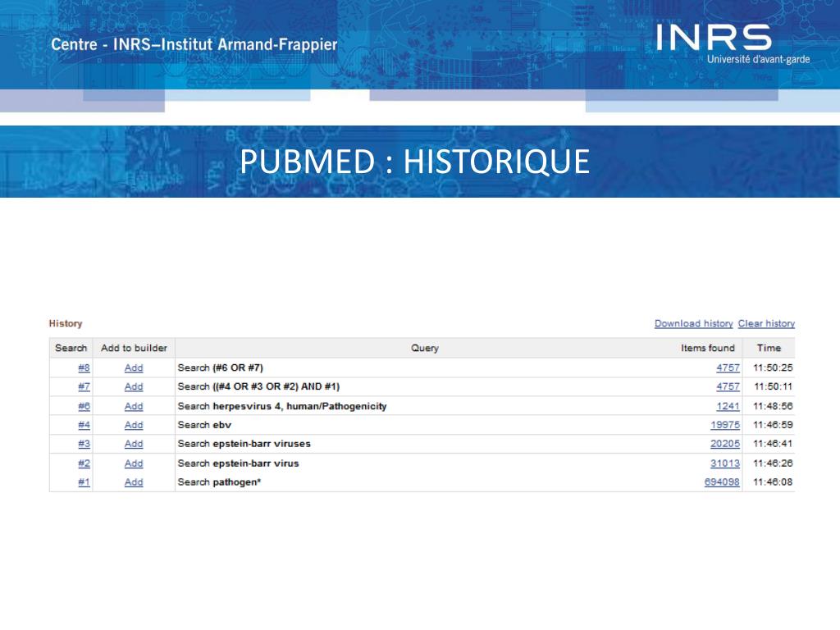The image size is (840, 630).
Task: Open search #4 link
Action: 84,425
